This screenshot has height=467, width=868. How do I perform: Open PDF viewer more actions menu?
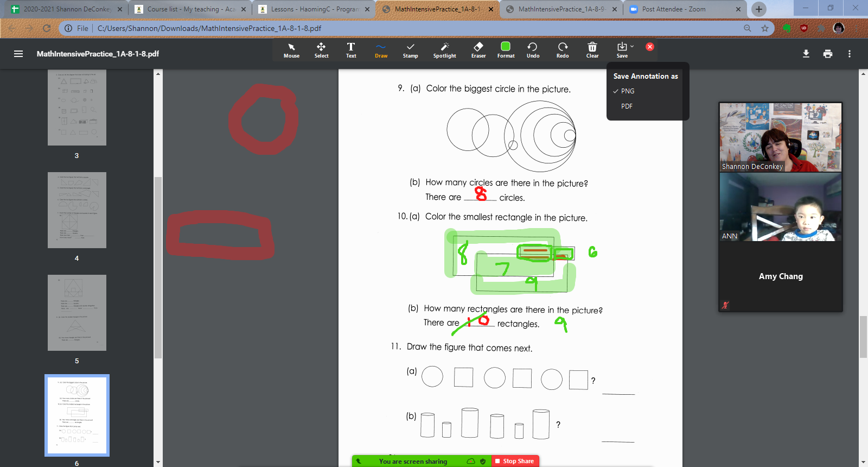(850, 54)
